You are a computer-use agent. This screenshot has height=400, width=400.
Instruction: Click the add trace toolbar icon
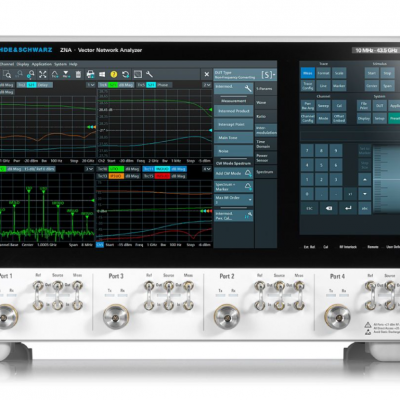(x=55, y=74)
